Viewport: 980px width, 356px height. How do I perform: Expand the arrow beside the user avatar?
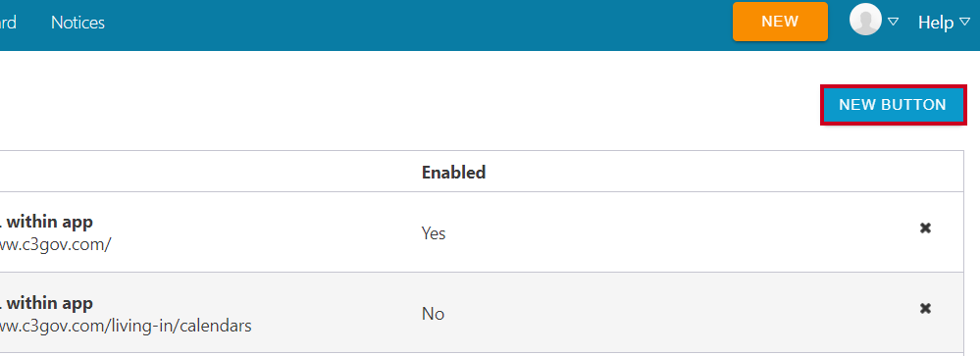point(893,22)
